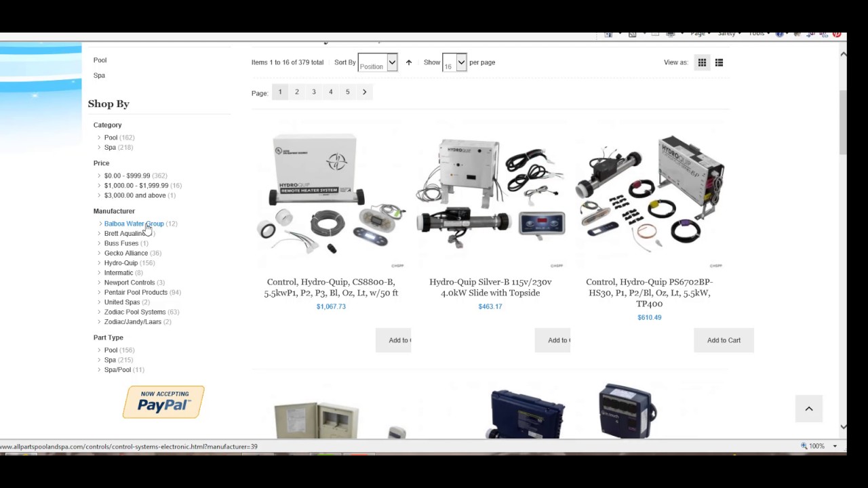Click the 'Part Type' filter heading
Screen dimensions: 868x488
[108, 338]
